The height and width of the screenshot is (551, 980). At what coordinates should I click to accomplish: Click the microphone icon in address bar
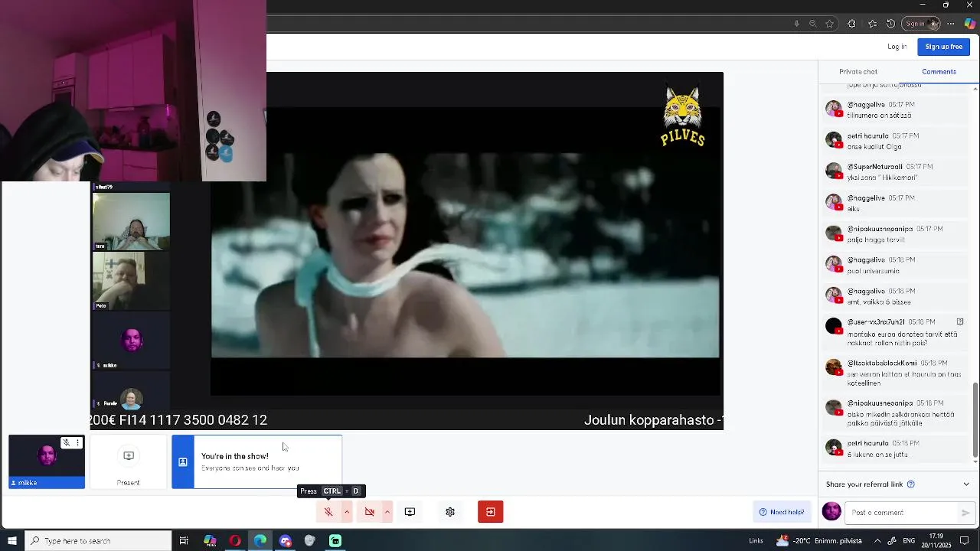[797, 24]
